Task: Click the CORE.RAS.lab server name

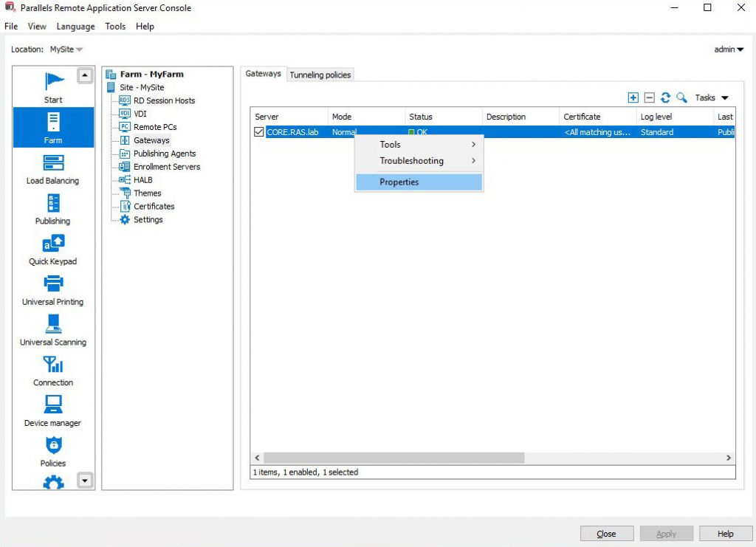Action: (292, 132)
